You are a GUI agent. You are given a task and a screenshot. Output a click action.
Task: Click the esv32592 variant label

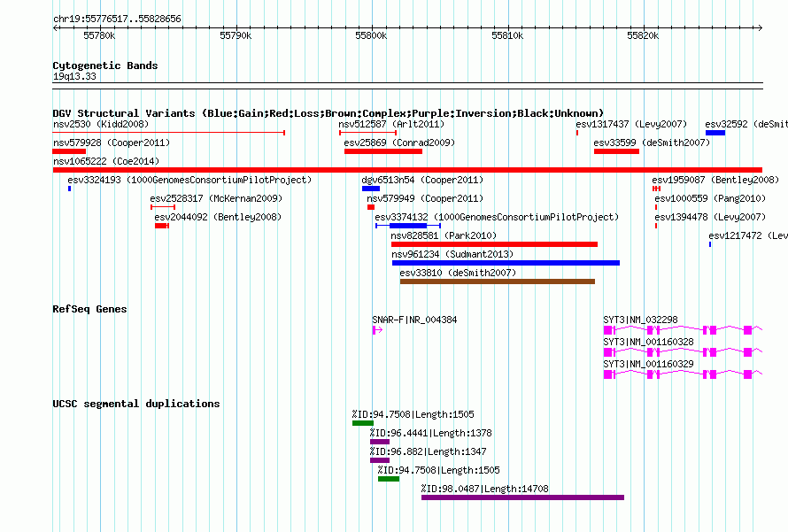point(746,124)
